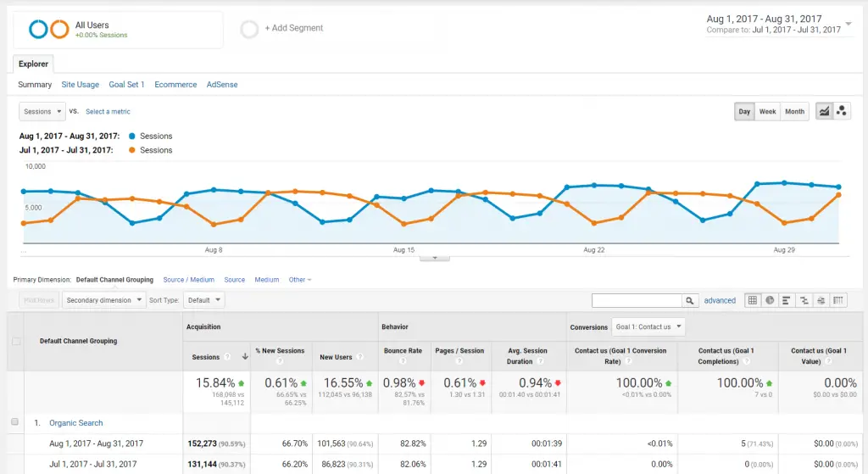Tick the Organic Search row checkbox

15,422
